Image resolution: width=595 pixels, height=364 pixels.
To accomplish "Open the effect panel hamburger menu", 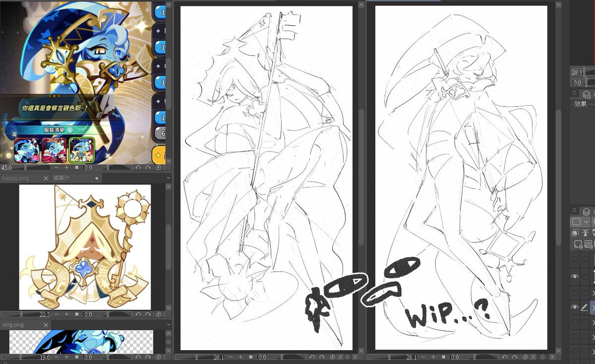I will tap(574, 94).
